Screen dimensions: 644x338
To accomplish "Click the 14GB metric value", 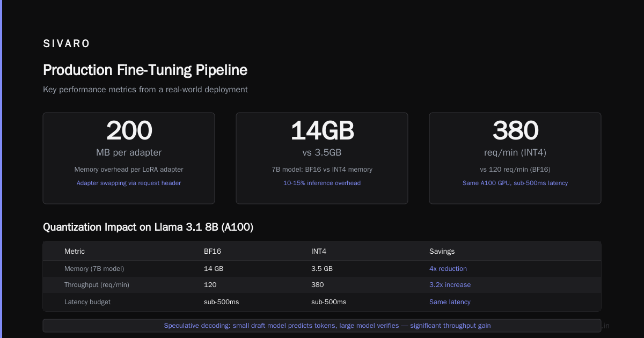I will [322, 130].
